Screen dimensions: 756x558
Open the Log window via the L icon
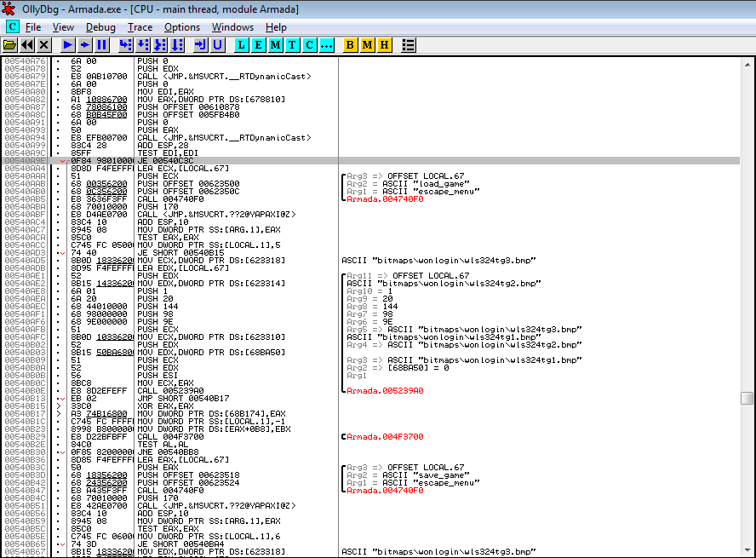coord(241,45)
